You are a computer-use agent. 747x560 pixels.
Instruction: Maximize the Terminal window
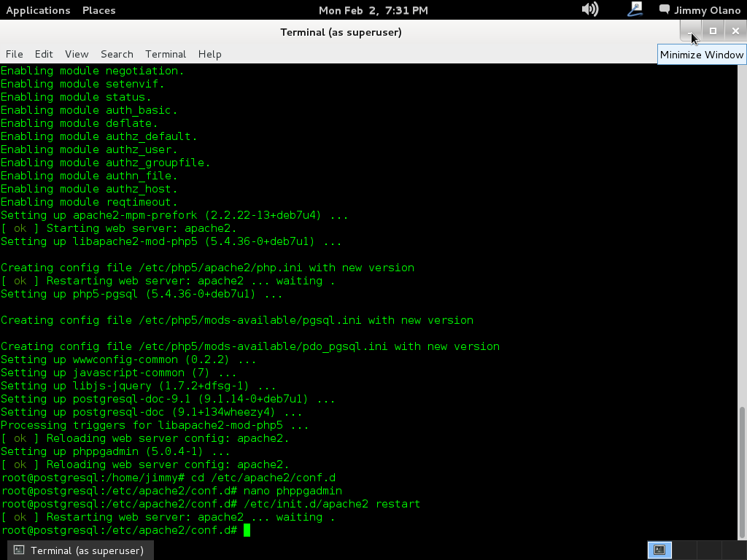[713, 31]
